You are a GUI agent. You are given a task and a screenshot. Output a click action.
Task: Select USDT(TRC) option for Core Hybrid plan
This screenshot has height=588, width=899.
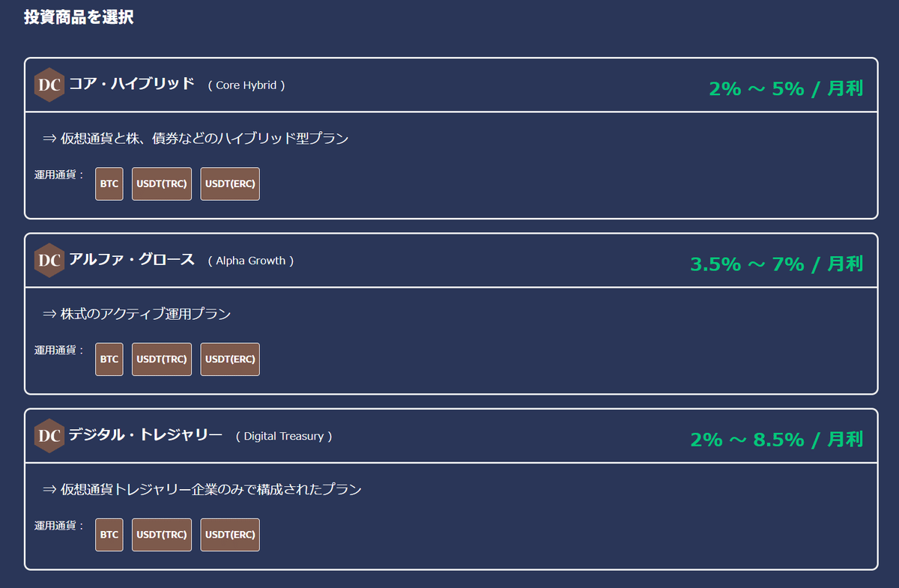pyautogui.click(x=161, y=184)
